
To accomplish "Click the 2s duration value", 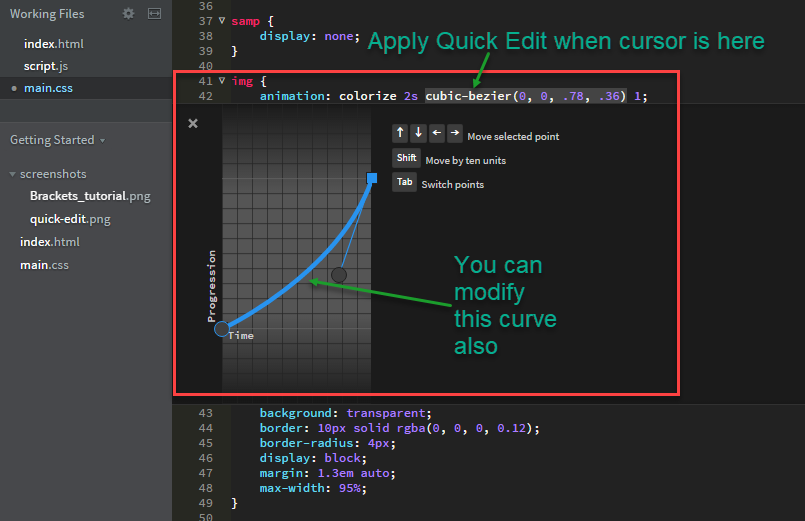I will coord(411,96).
